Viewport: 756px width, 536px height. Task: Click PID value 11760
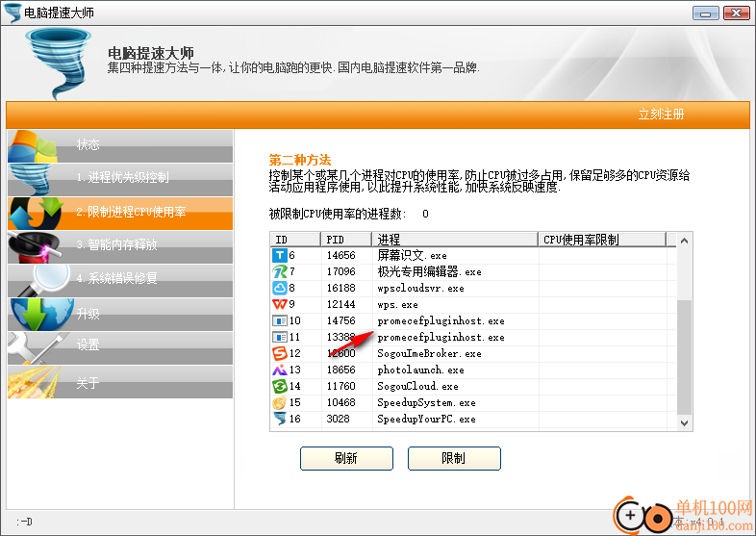pos(340,387)
